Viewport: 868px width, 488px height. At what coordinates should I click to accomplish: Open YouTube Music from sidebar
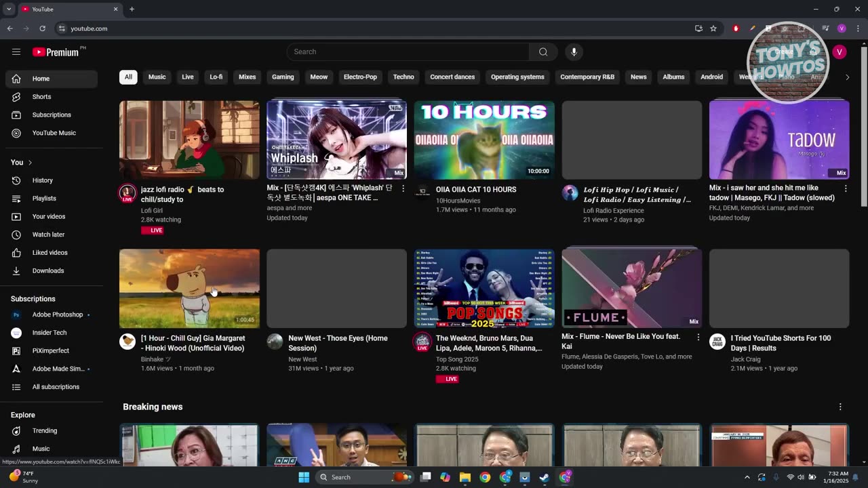(52, 133)
